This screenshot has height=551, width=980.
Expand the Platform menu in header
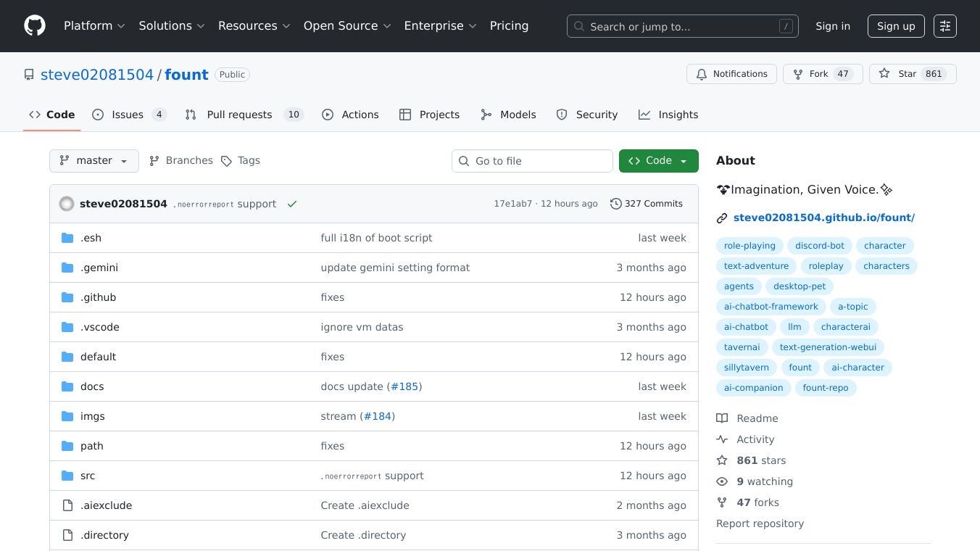(94, 26)
